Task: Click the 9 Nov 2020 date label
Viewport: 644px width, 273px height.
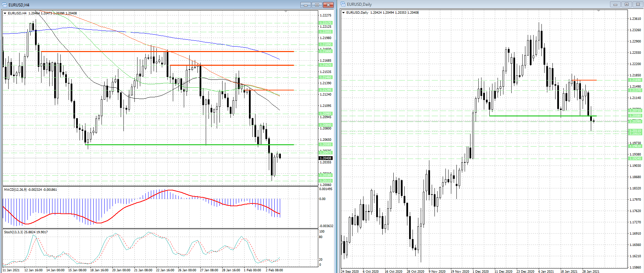Action: [x=437, y=271]
